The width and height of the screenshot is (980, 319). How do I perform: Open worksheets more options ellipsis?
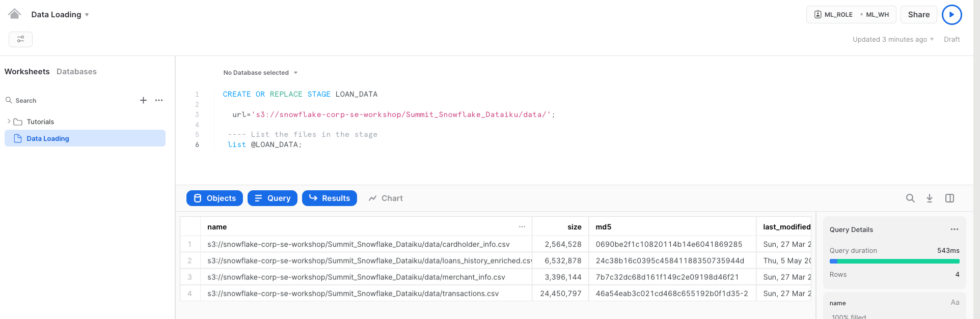[159, 100]
